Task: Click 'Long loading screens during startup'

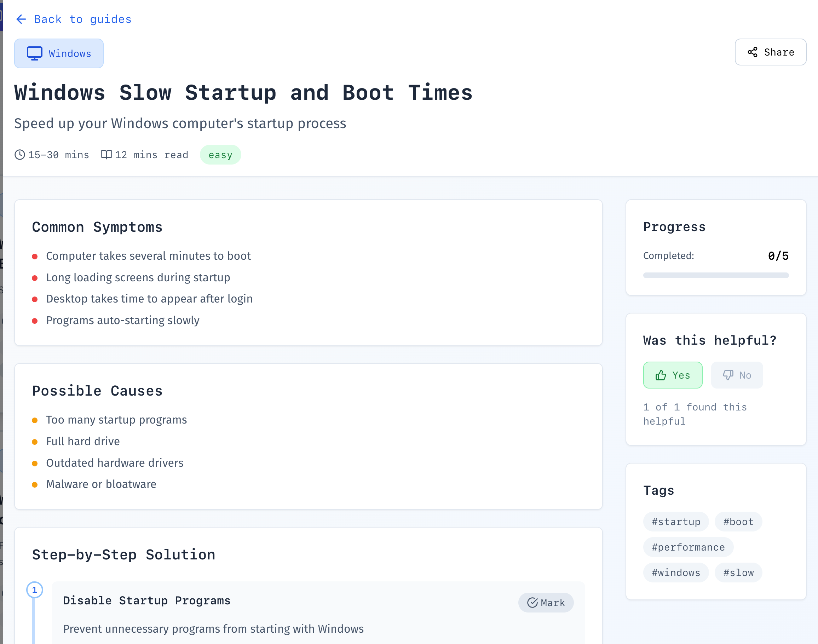Action: coord(138,277)
